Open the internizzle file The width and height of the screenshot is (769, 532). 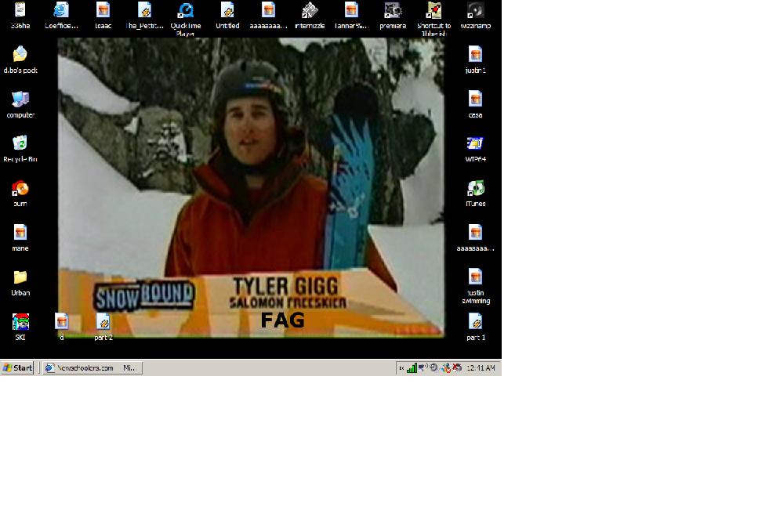pyautogui.click(x=309, y=12)
